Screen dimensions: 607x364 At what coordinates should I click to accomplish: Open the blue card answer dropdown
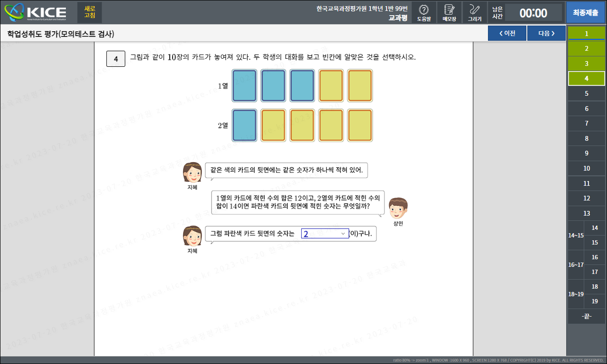click(325, 234)
